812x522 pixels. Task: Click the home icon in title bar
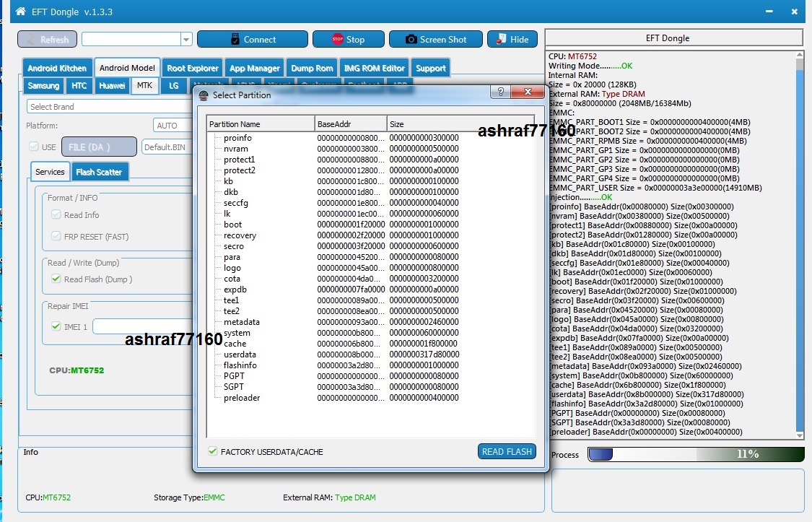point(21,11)
